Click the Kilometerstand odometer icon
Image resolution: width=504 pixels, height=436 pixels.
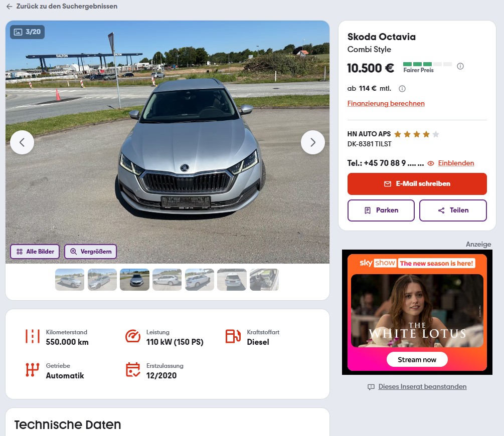click(x=33, y=336)
